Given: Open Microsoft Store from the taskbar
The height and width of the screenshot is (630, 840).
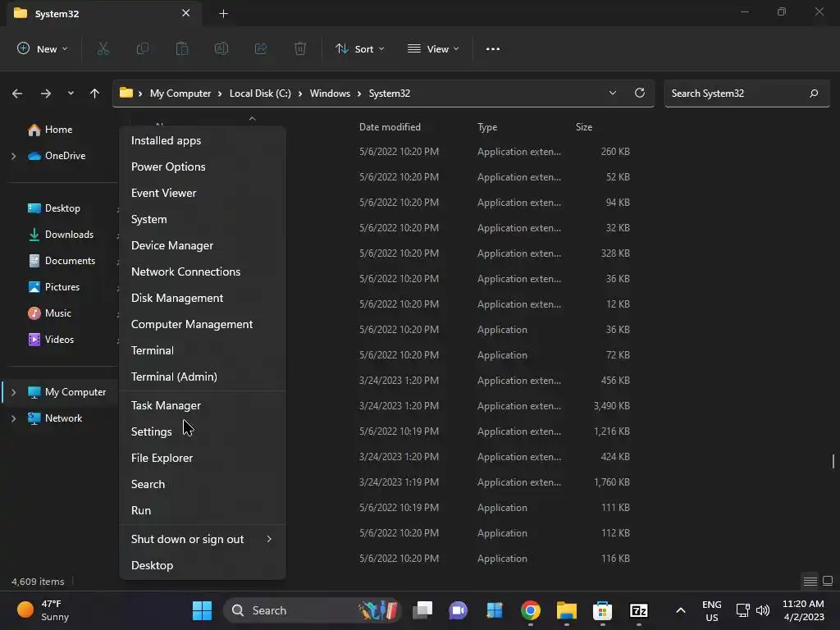Looking at the screenshot, I should (602, 610).
